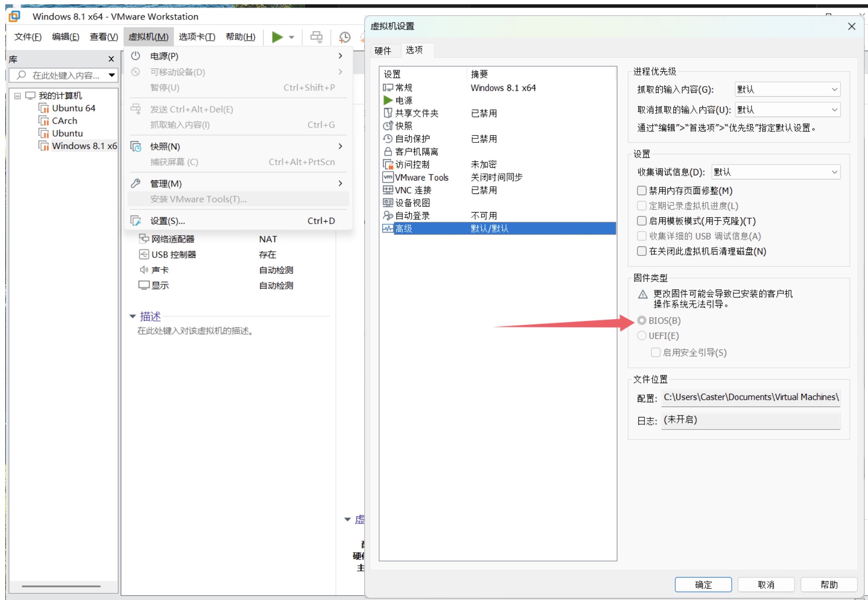Enable 启用模板模式(用于克隆)(T) checkbox
This screenshot has height=600, width=868.
pos(642,221)
